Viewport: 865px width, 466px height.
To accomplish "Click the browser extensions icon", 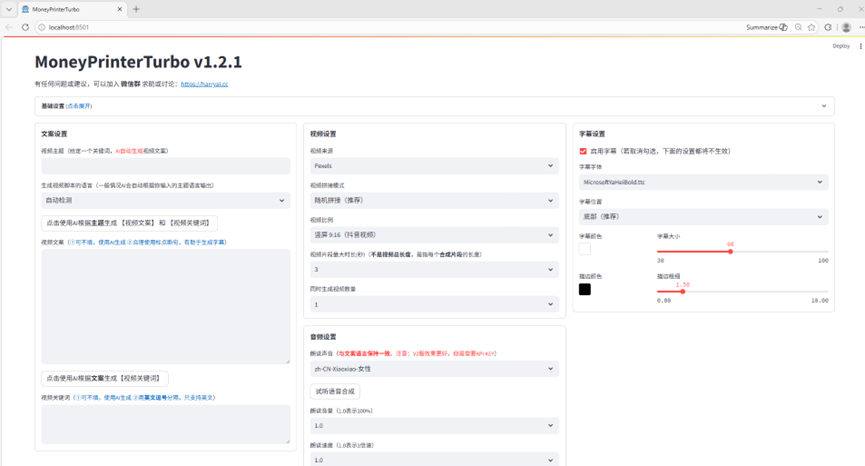I will [x=828, y=27].
